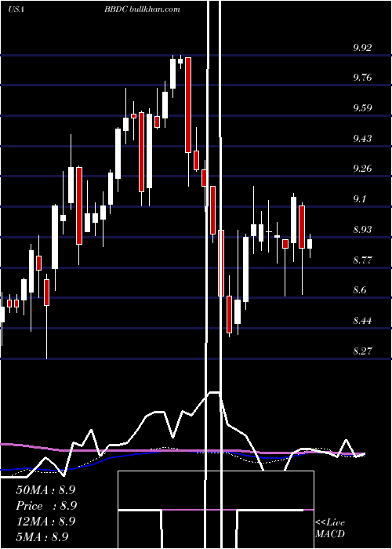Click the 9.76 price axis label
The width and height of the screenshot is (392, 549).
point(362,78)
